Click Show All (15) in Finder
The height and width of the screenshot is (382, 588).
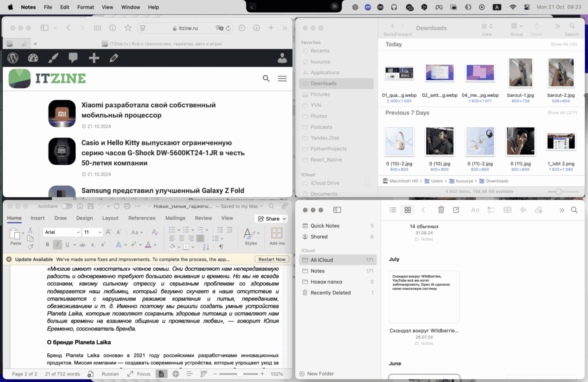click(x=564, y=44)
